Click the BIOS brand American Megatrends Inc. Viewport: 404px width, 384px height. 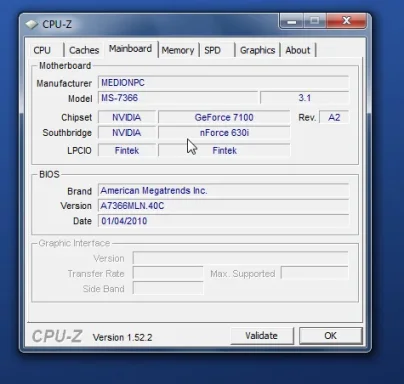click(223, 191)
